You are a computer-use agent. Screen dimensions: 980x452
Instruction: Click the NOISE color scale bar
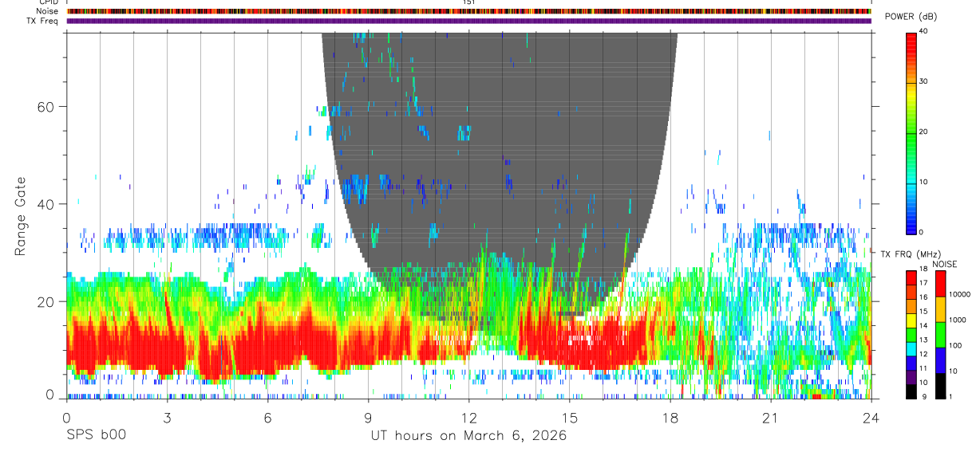941,335
